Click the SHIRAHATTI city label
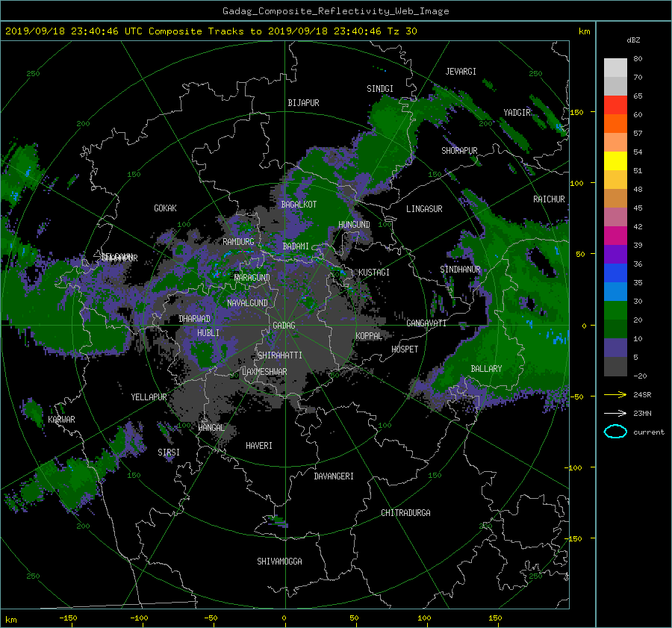Image resolution: width=672 pixels, height=628 pixels. [x=280, y=355]
